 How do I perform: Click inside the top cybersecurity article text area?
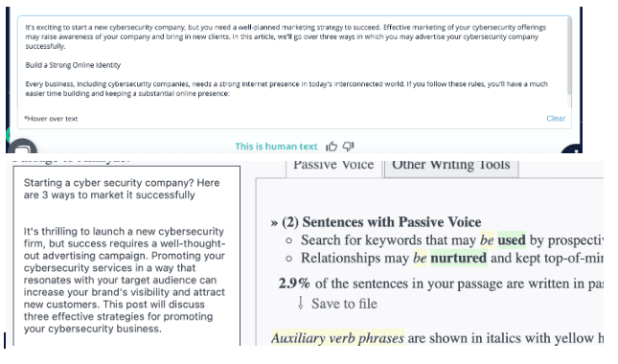click(293, 61)
